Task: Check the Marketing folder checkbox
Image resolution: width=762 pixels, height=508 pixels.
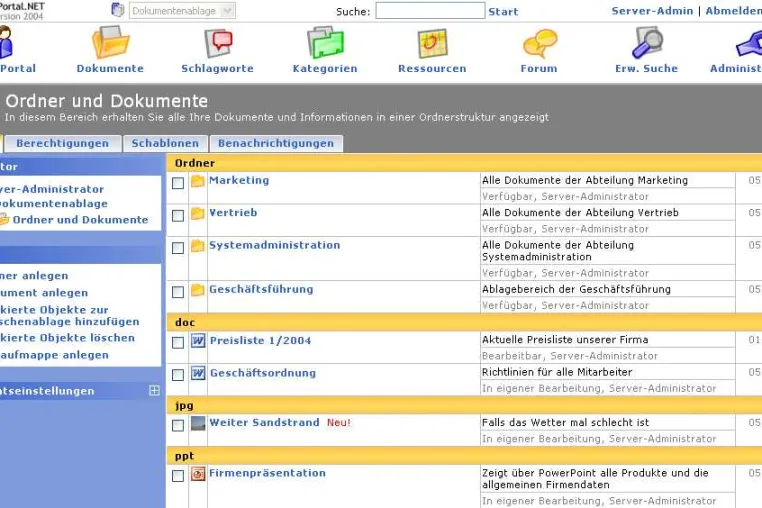Action: coord(178,183)
